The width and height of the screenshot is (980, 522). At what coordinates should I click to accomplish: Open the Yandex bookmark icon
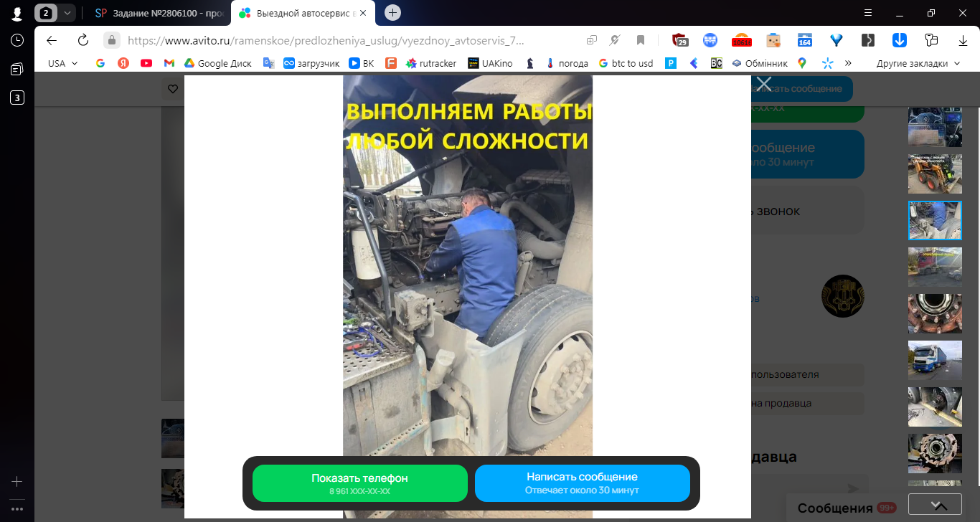tap(123, 63)
